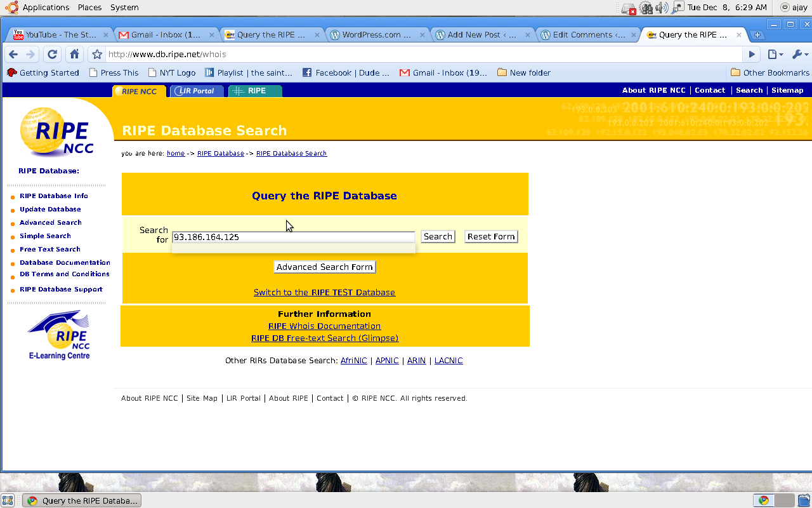812x508 pixels.
Task: Click the RIPE NCC globe logo
Action: (57, 132)
